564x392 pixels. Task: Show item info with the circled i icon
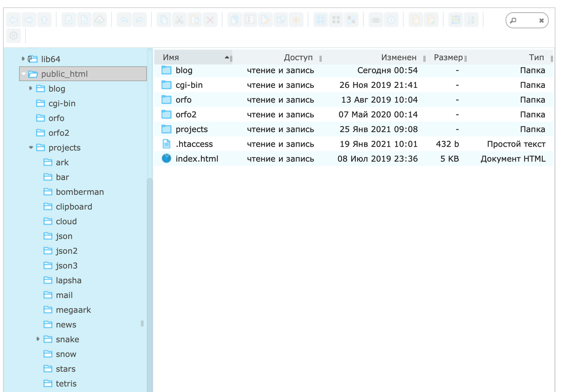391,20
